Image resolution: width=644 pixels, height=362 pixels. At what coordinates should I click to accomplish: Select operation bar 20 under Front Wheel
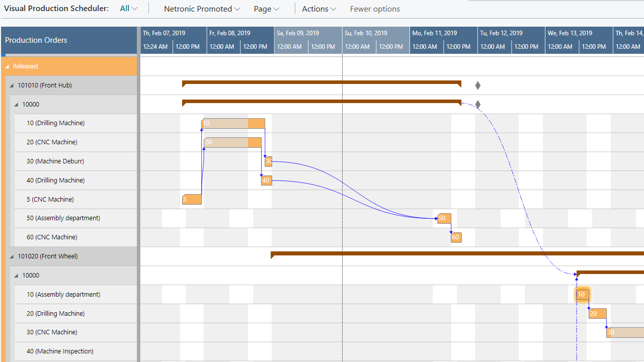click(x=597, y=314)
